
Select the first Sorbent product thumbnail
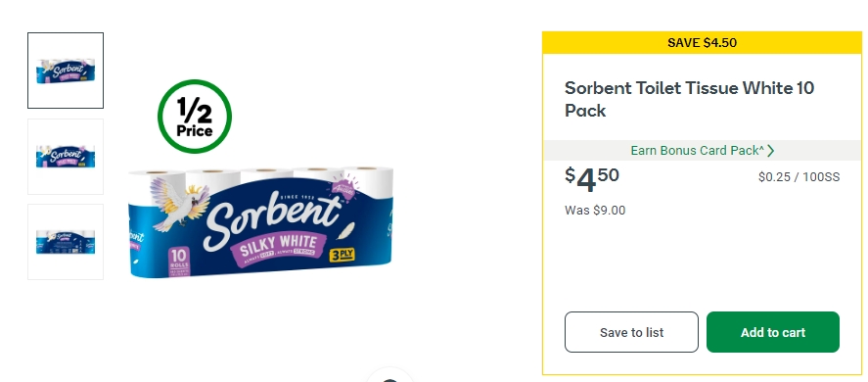click(66, 71)
